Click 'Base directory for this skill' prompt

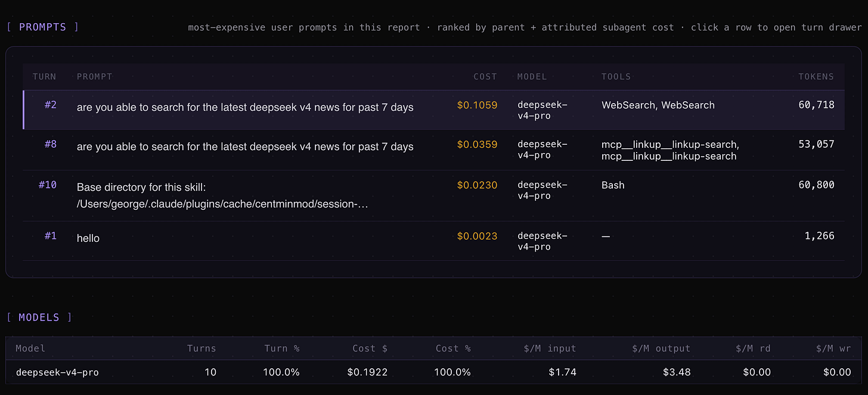tap(222, 195)
